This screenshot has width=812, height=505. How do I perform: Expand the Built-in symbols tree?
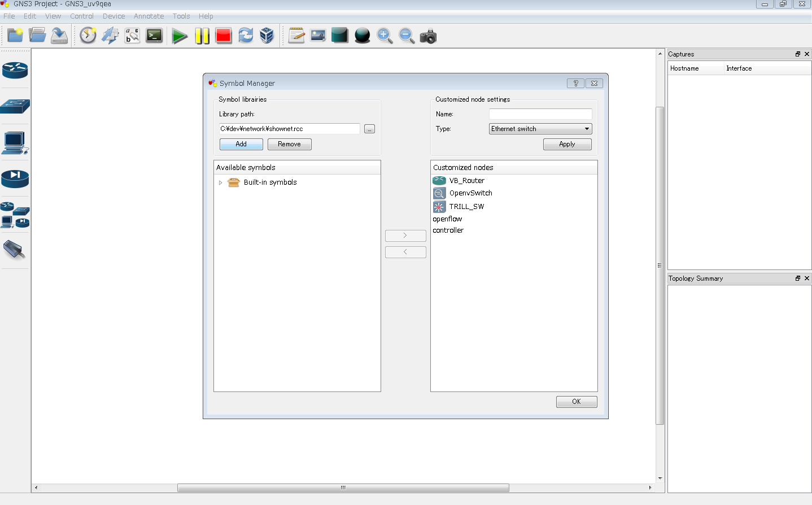pos(220,182)
